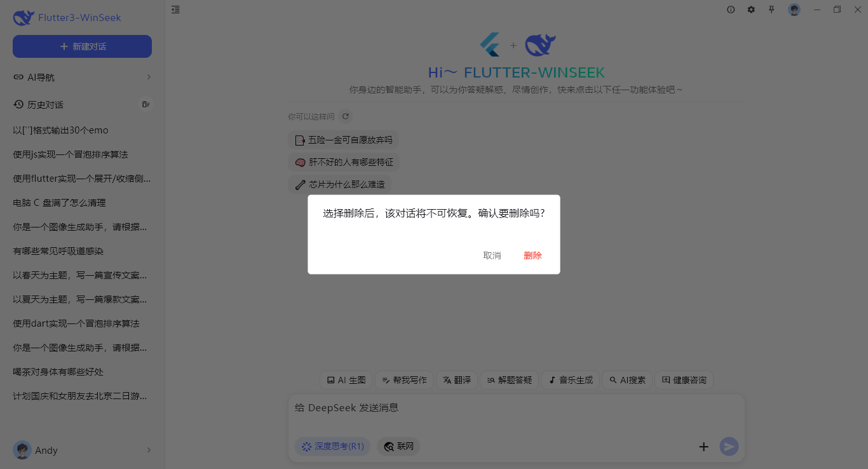Screen dimensions: 868x469
Task: Open the 健康咨询 health consultation tool
Action: (x=684, y=379)
